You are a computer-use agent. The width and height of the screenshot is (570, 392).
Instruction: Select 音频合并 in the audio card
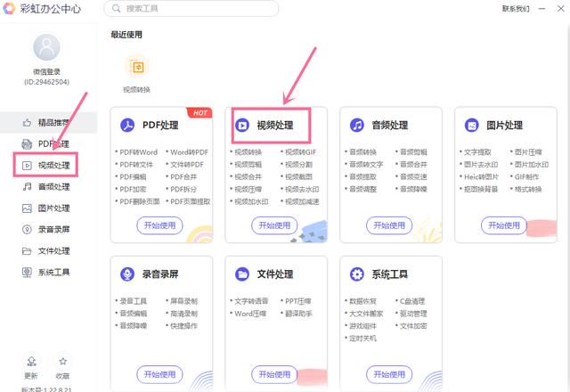click(x=413, y=164)
